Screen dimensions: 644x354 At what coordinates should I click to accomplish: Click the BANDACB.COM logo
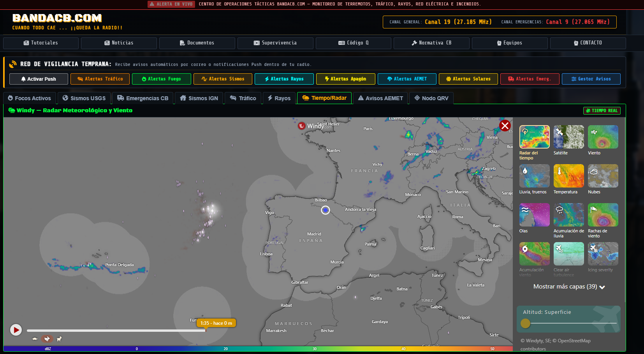click(57, 18)
